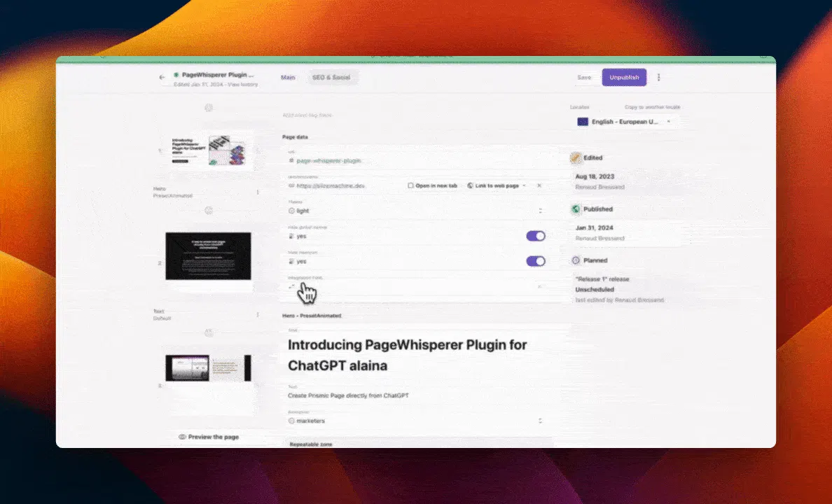Switch to the SEO & Social tab
Image resolution: width=832 pixels, height=504 pixels.
[332, 78]
